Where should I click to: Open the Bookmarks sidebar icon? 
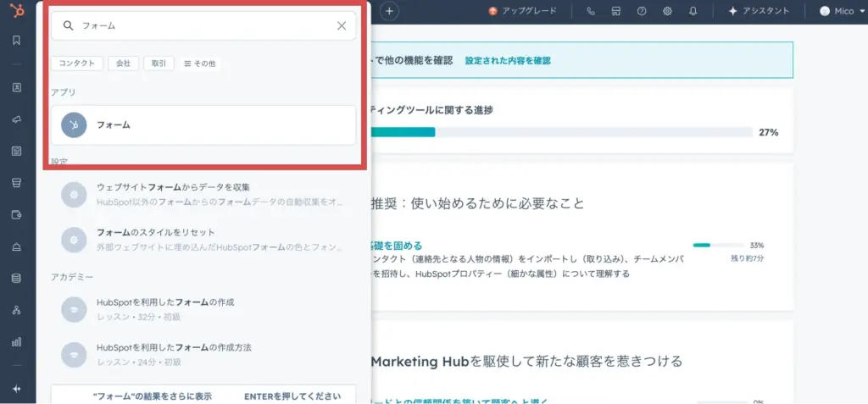pos(17,40)
